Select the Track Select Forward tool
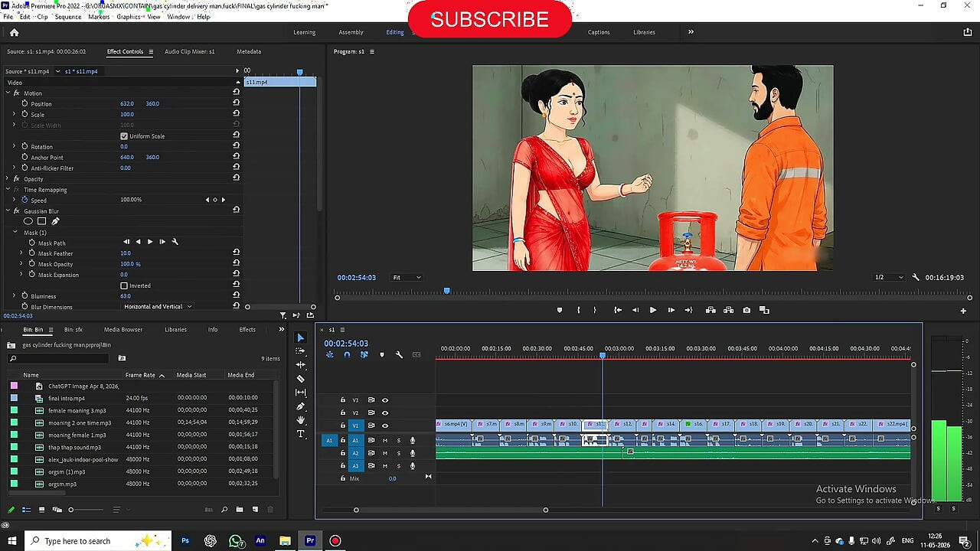This screenshot has height=551, width=980. tap(300, 351)
